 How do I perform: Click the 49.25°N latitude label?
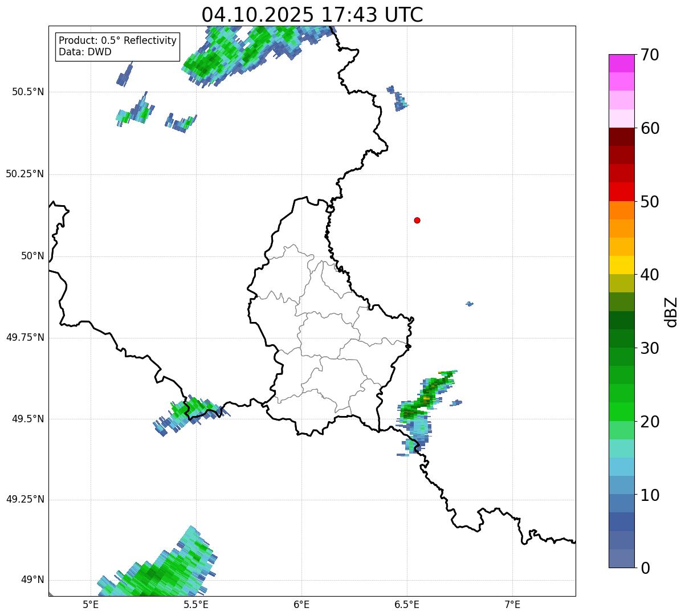pyautogui.click(x=25, y=500)
